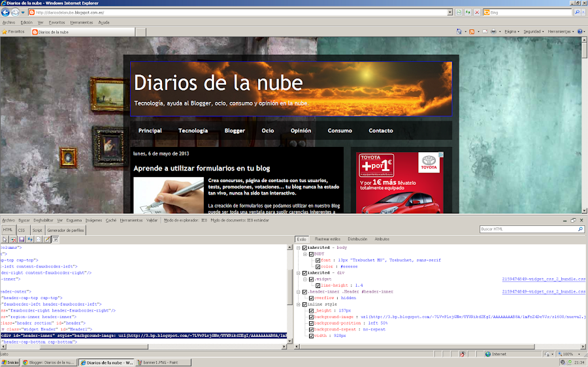Screen dimensions: 588x367
Task: Click the Home page icon in command bar
Action: pos(459,31)
